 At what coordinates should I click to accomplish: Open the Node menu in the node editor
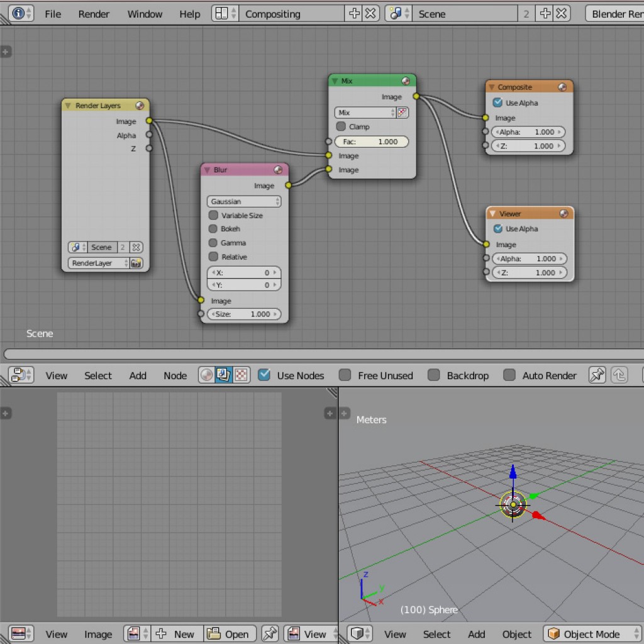pos(174,375)
